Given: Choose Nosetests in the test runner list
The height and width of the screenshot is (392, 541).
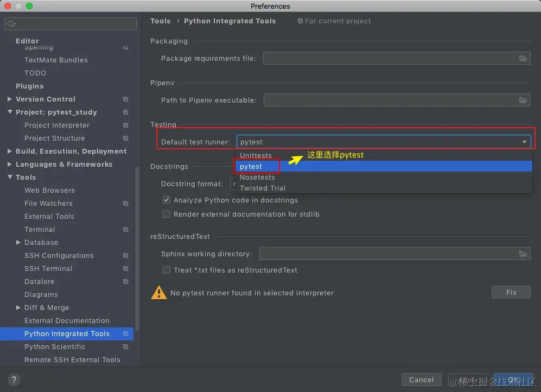Looking at the screenshot, I should (384, 177).
